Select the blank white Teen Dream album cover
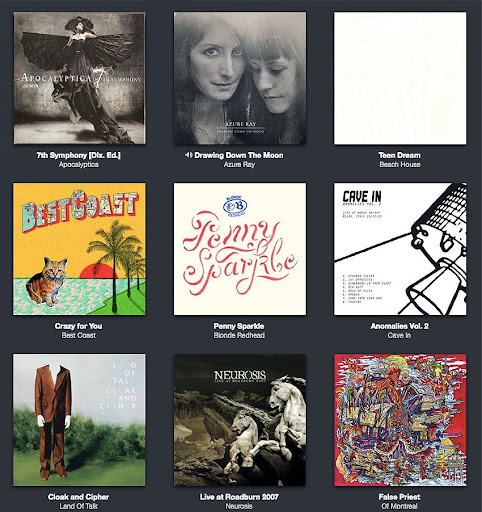The image size is (482, 512). pyautogui.click(x=400, y=78)
